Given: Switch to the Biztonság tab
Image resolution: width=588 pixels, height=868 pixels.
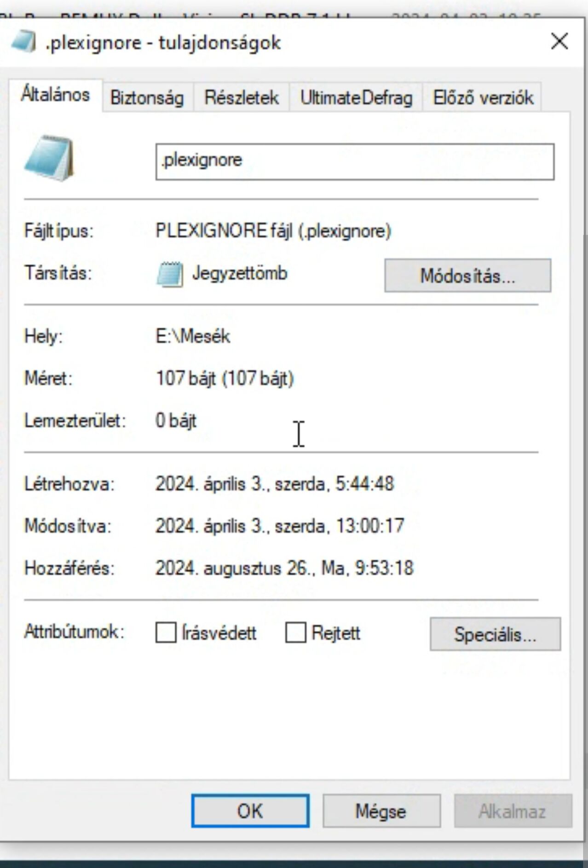Looking at the screenshot, I should (147, 98).
